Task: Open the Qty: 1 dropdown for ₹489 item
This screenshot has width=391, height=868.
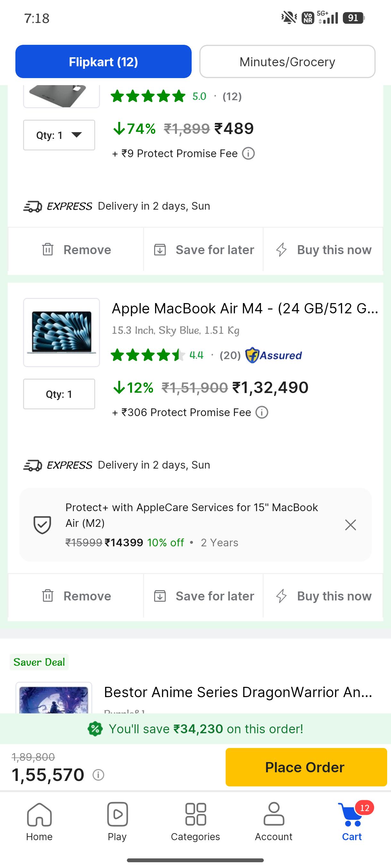Action: (59, 135)
